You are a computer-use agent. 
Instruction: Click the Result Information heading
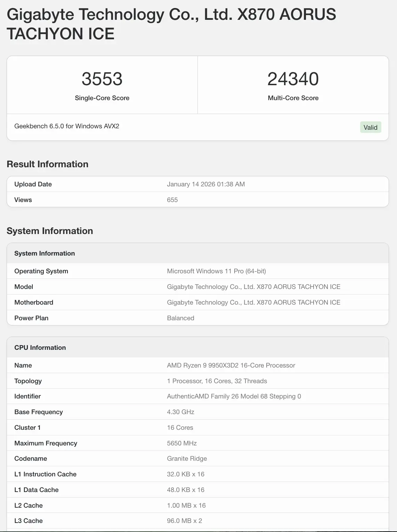tap(47, 164)
